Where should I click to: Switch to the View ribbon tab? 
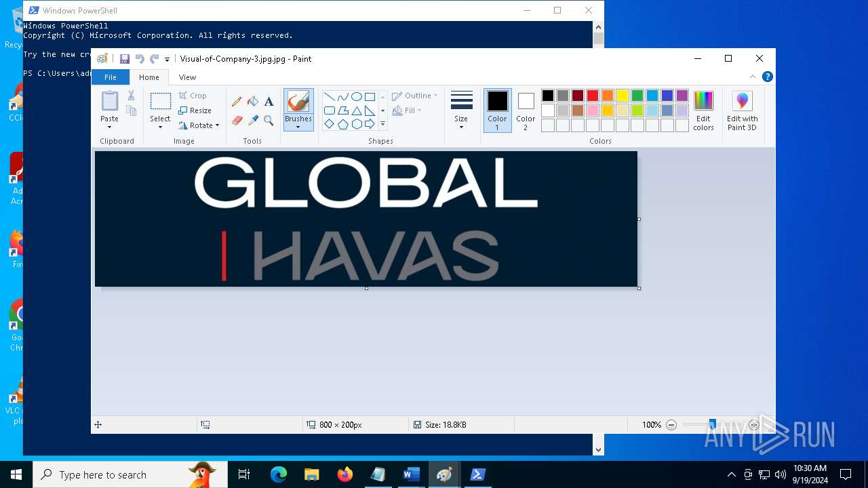[187, 77]
